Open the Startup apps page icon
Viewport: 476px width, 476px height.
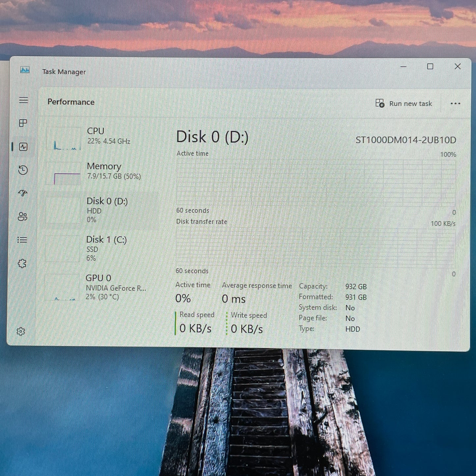coord(23,193)
